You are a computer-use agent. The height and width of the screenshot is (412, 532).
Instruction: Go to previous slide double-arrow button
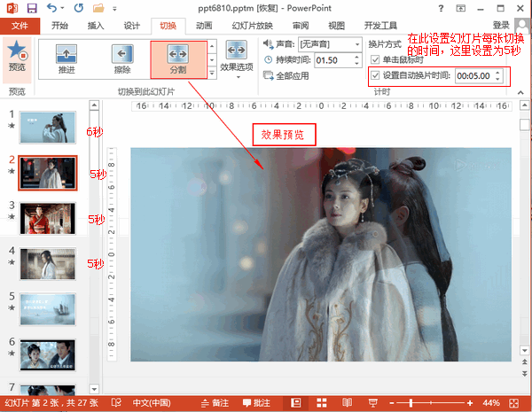525,361
